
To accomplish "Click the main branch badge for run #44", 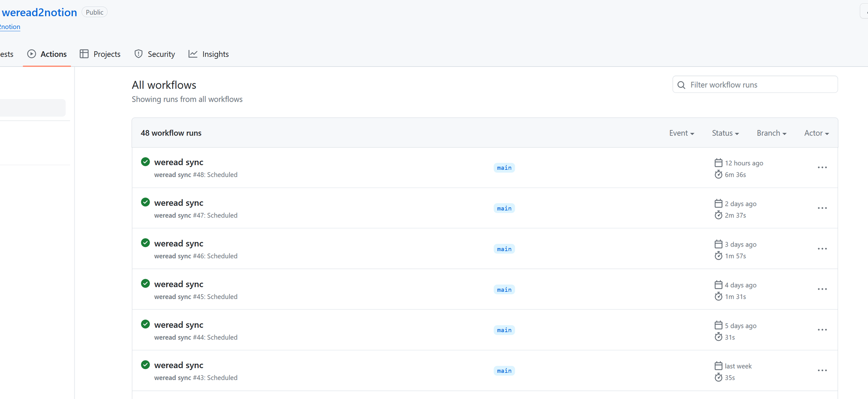I will click(x=504, y=330).
